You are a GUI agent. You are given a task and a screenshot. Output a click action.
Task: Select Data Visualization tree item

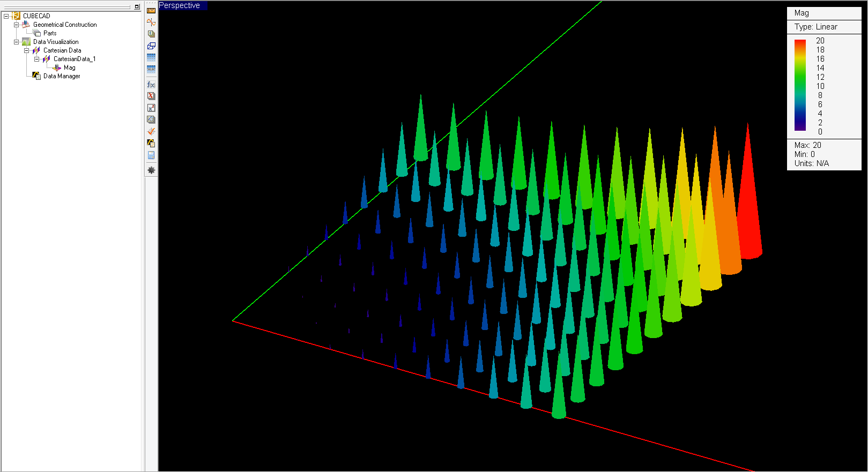pos(56,42)
